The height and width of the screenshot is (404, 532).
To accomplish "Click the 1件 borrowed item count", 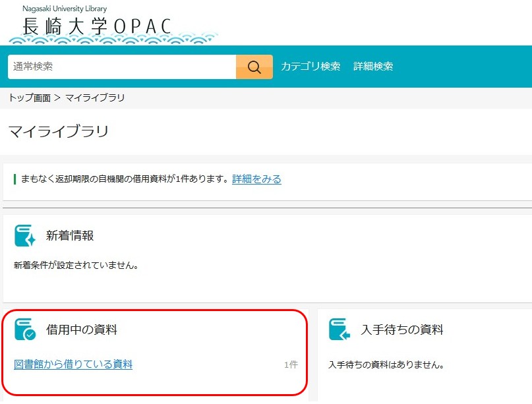I will tap(291, 364).
